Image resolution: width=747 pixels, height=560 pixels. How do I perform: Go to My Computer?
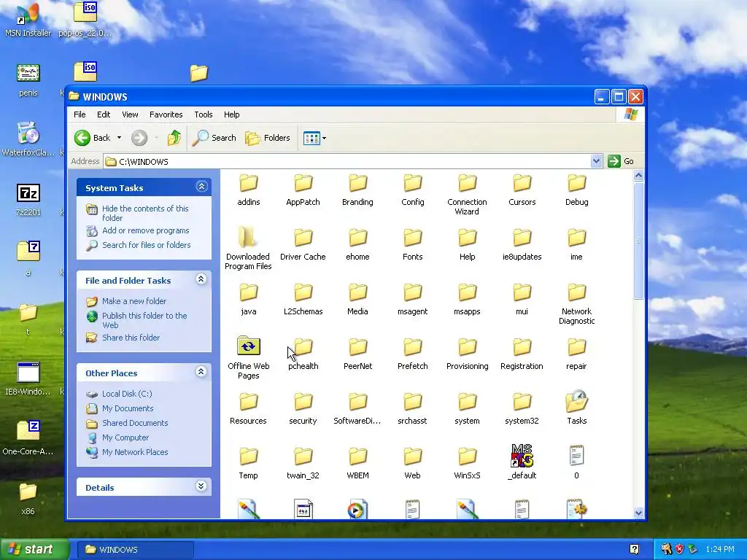click(x=125, y=437)
